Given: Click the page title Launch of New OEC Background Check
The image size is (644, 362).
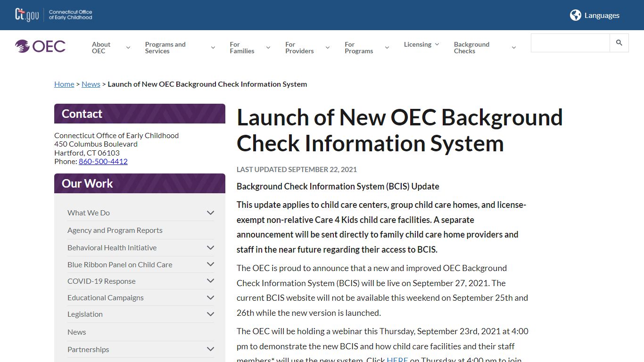Looking at the screenshot, I should pos(399,130).
